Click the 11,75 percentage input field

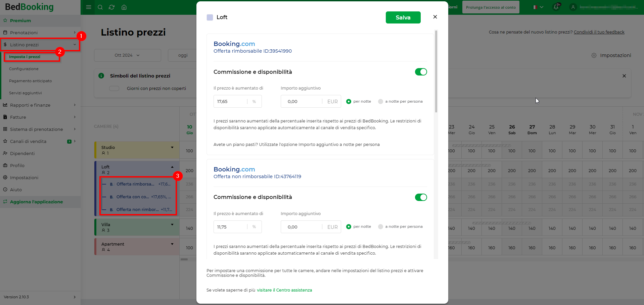(238, 227)
